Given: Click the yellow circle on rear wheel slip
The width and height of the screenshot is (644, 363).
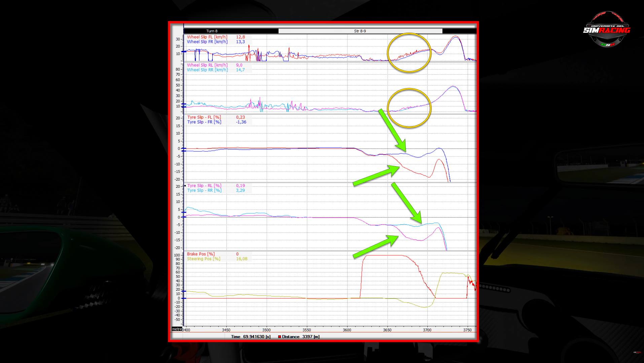Looking at the screenshot, I should (x=409, y=108).
